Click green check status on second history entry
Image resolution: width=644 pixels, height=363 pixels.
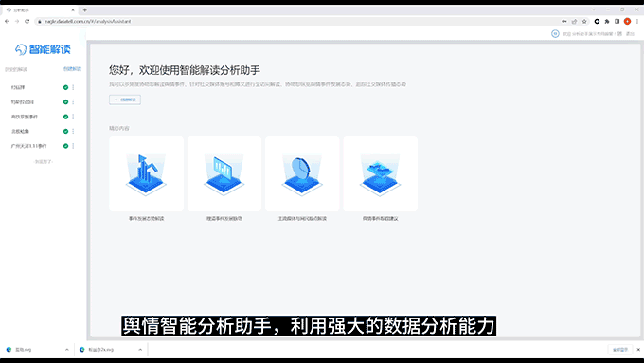(65, 102)
